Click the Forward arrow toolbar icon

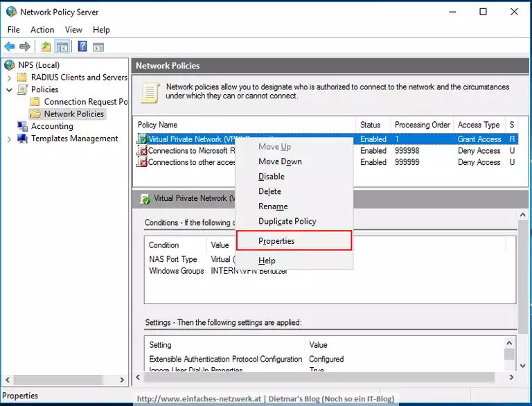point(25,46)
